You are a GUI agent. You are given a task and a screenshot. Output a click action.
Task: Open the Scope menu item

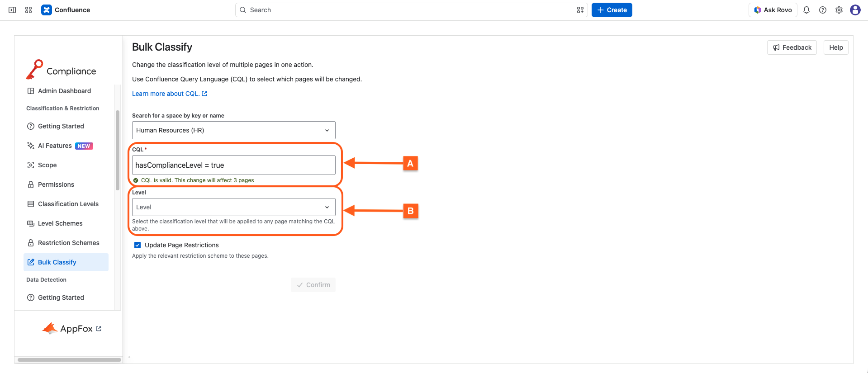tap(66, 165)
